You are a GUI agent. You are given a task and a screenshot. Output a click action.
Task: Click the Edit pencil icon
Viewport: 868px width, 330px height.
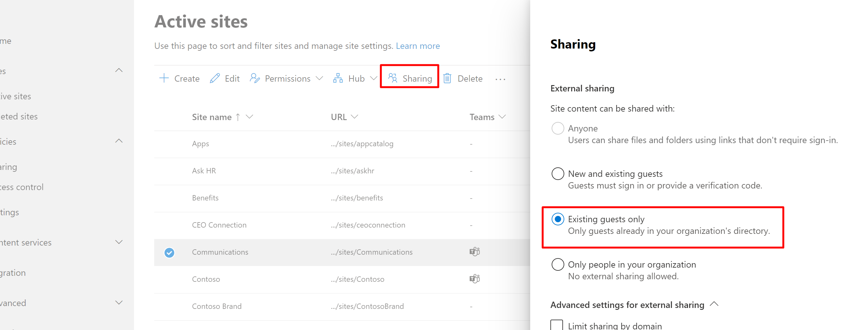point(215,78)
